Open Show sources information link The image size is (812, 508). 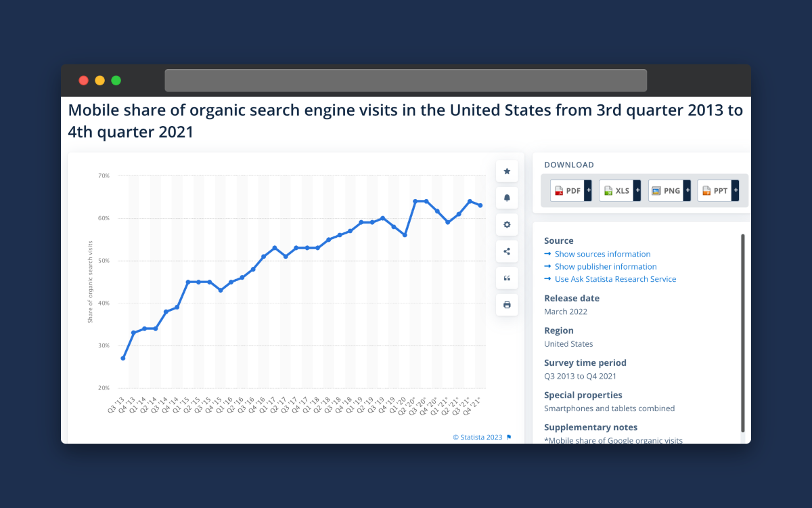(x=602, y=254)
